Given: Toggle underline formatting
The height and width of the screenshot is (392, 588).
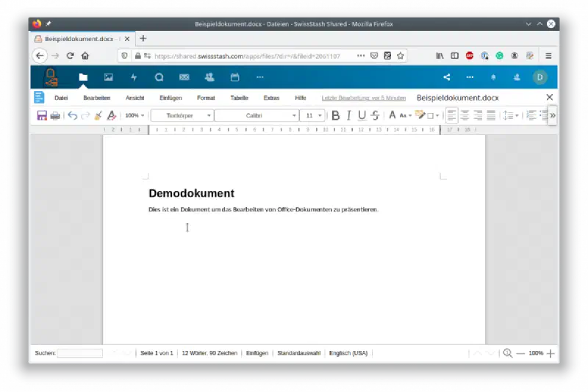Looking at the screenshot, I should [362, 115].
